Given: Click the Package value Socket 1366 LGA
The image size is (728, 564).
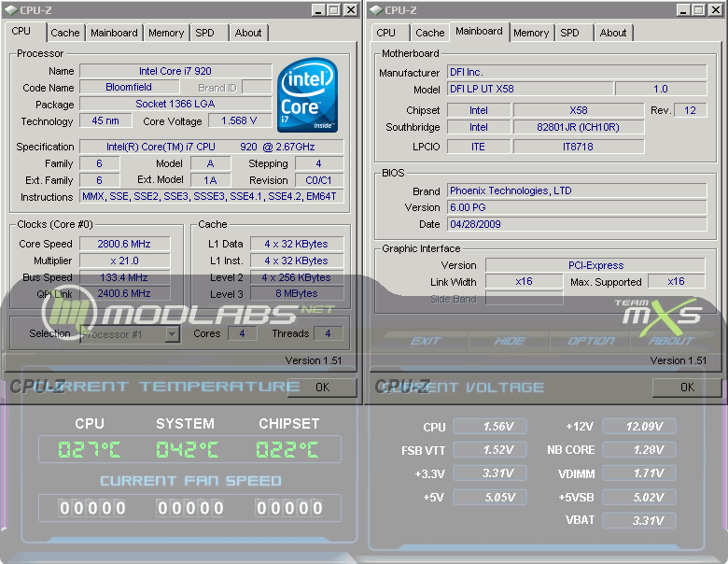Looking at the screenshot, I should tap(175, 104).
